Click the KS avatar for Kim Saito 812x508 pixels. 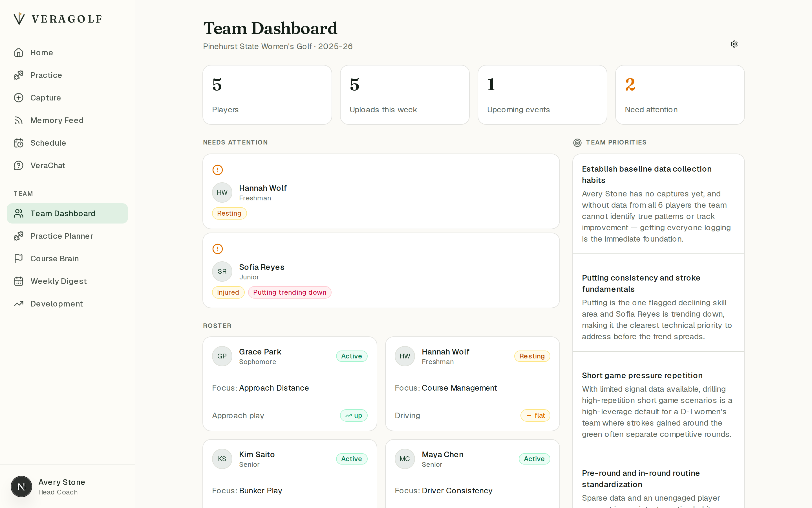222,459
